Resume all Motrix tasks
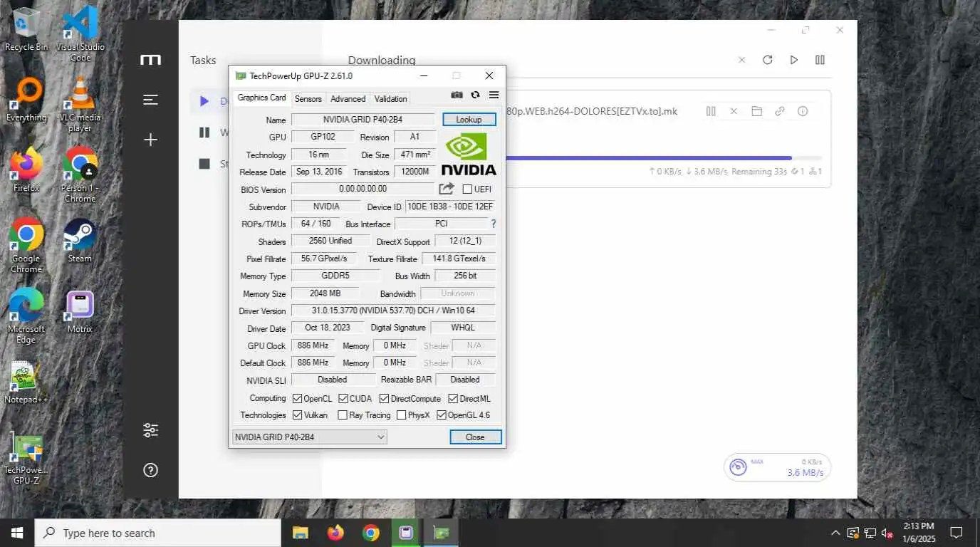 click(x=794, y=60)
